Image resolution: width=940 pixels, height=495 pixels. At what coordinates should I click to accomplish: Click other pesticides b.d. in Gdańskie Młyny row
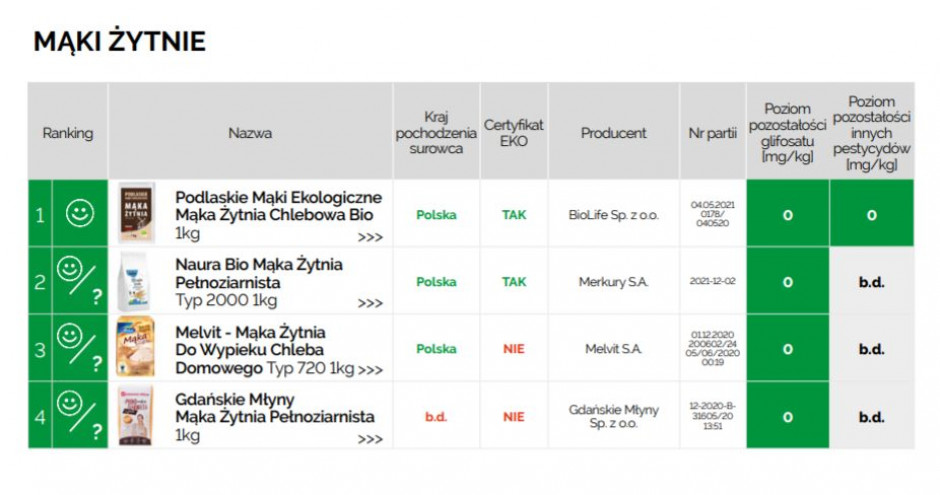[x=872, y=417]
